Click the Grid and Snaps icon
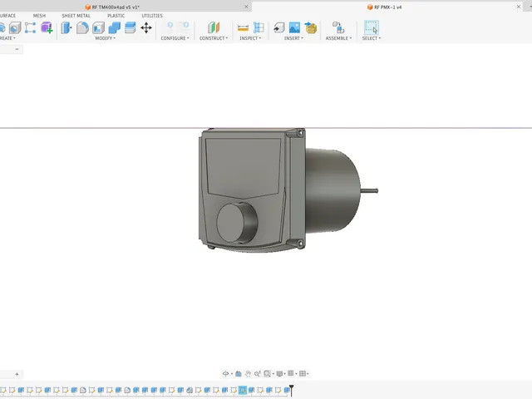Viewport: 532px width, 399px height. tap(291, 373)
